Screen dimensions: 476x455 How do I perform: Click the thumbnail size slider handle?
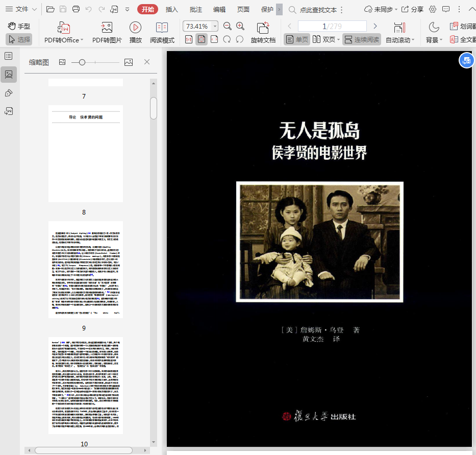pos(82,62)
